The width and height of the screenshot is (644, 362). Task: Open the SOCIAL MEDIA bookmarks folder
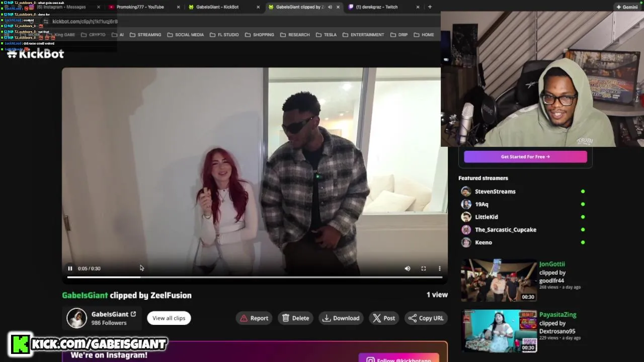pyautogui.click(x=185, y=35)
